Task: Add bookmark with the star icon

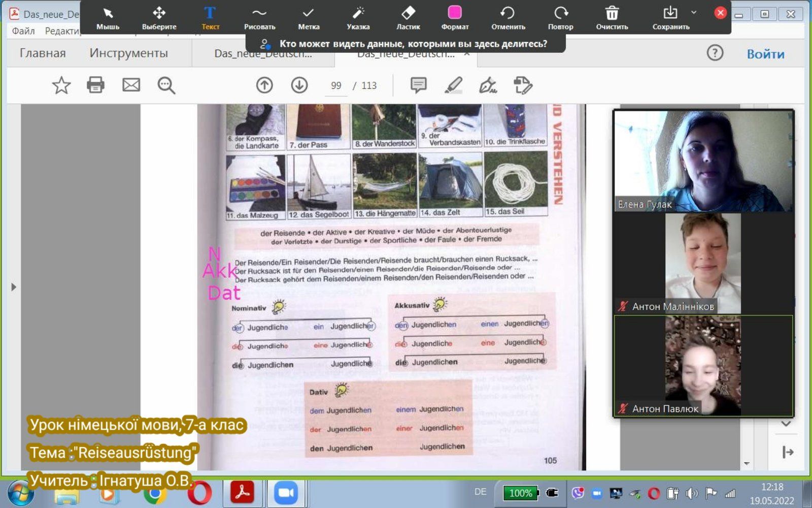Action: (x=61, y=85)
